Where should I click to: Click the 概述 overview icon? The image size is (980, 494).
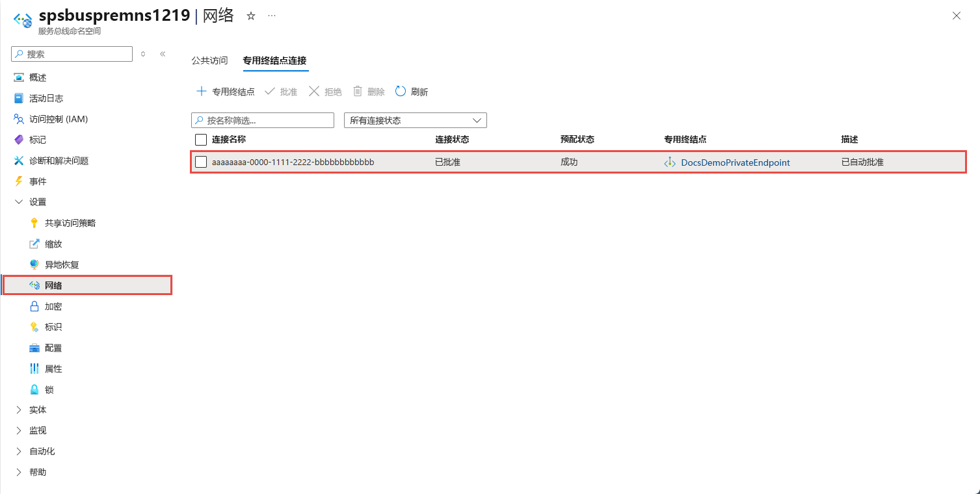coord(18,77)
